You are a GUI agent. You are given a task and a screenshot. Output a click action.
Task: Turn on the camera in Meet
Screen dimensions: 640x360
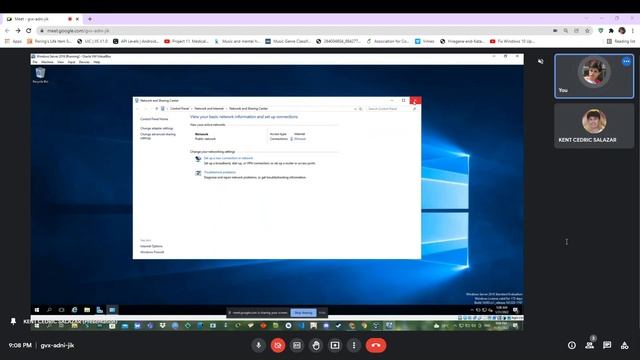(x=278, y=345)
